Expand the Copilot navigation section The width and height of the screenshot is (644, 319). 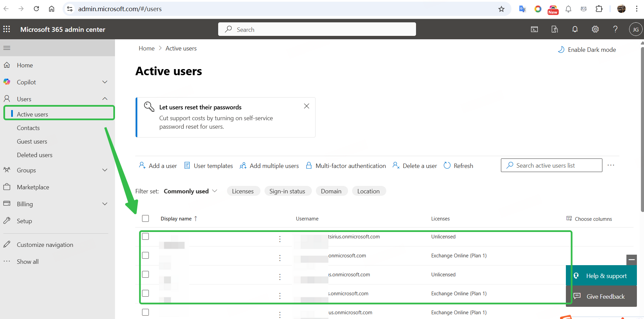pos(105,82)
